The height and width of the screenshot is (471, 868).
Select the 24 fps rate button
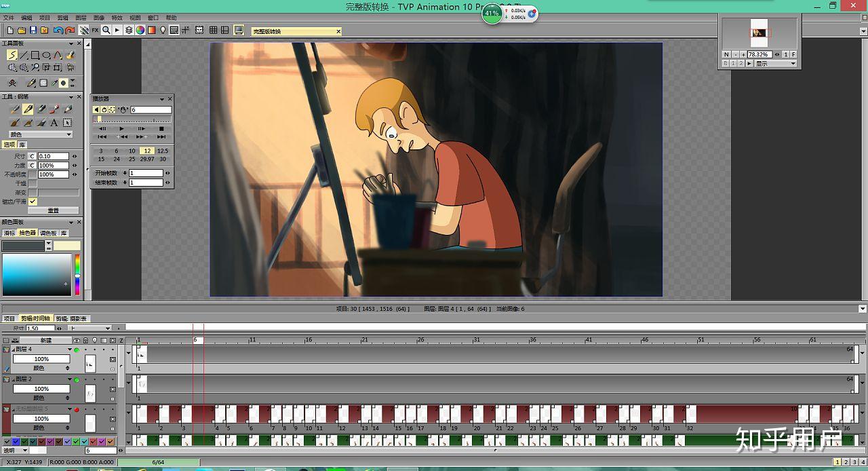[117, 159]
